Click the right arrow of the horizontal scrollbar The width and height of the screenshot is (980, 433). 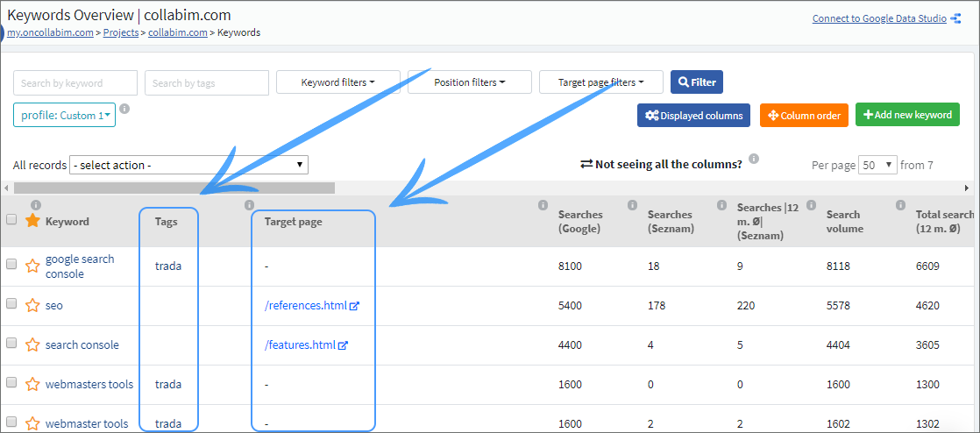[x=967, y=188]
